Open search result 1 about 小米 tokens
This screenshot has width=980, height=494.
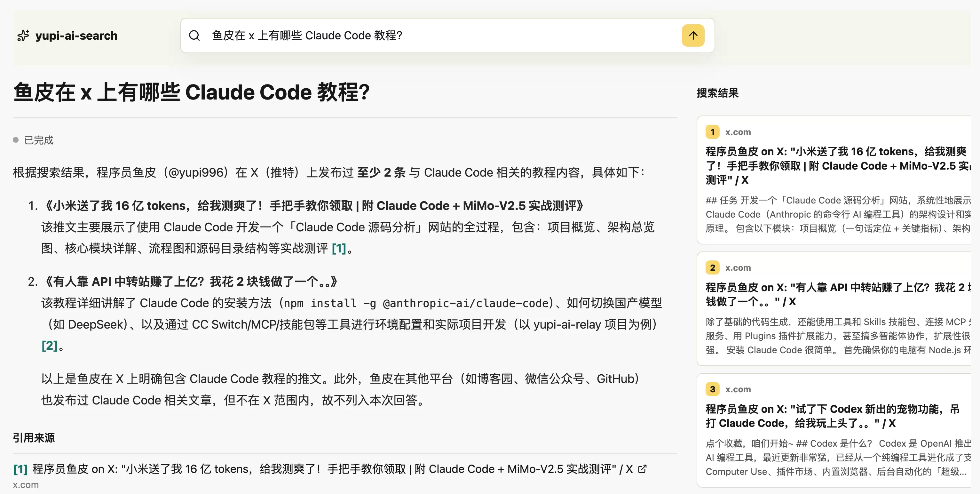[x=839, y=165]
